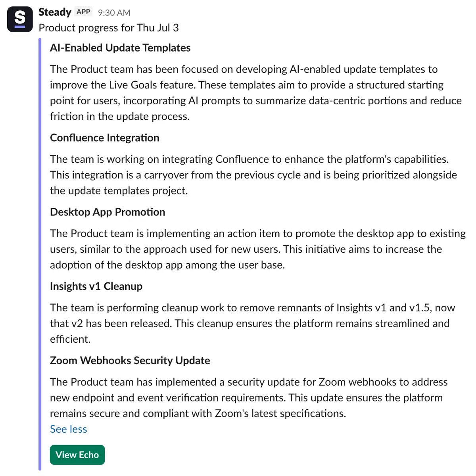This screenshot has height=476, width=476.
Task: Click the Steady sender name
Action: 54,12
